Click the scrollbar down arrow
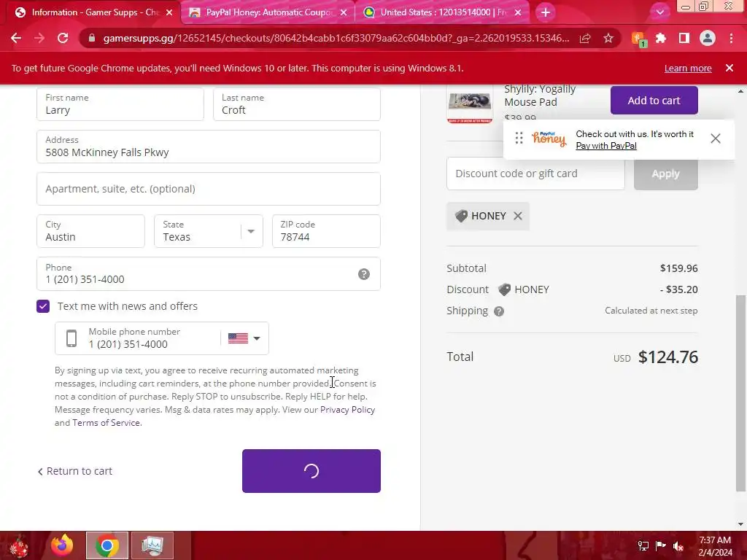 pyautogui.click(x=740, y=524)
